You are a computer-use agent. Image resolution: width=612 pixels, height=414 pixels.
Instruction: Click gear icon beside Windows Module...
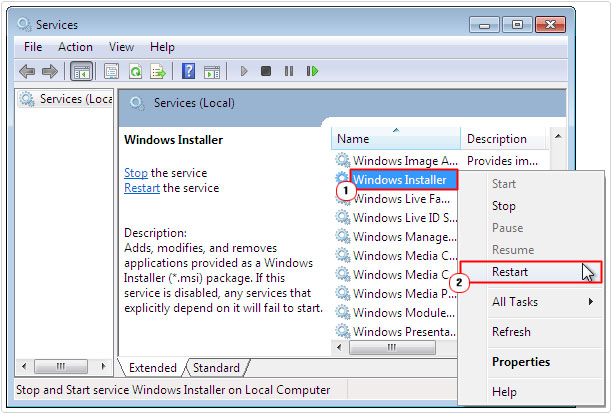(343, 312)
